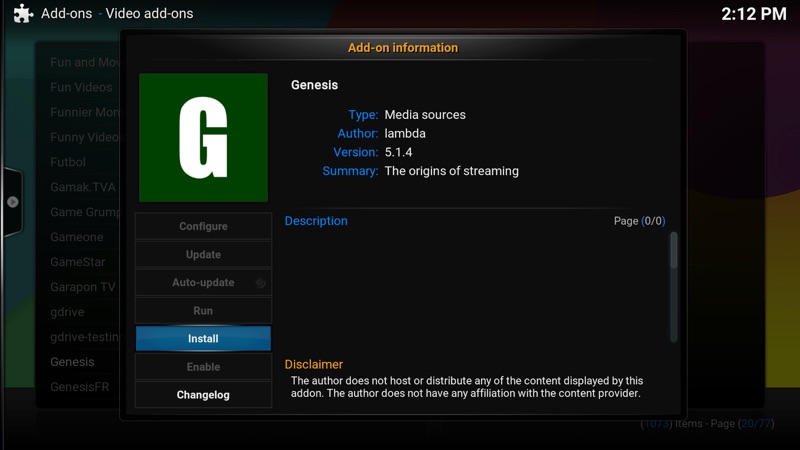Select gdrive in the add-on list
This screenshot has height=450, width=800.
67,312
